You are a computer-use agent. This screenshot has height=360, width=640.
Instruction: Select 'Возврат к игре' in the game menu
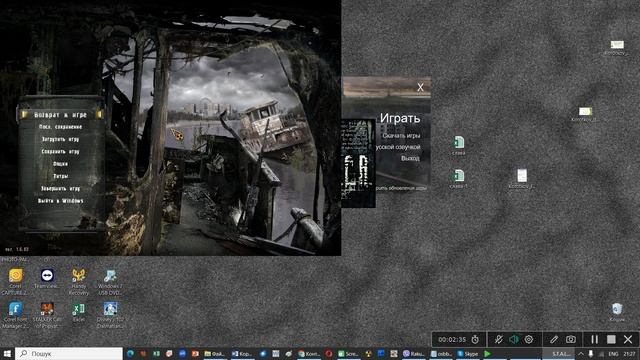pos(60,115)
